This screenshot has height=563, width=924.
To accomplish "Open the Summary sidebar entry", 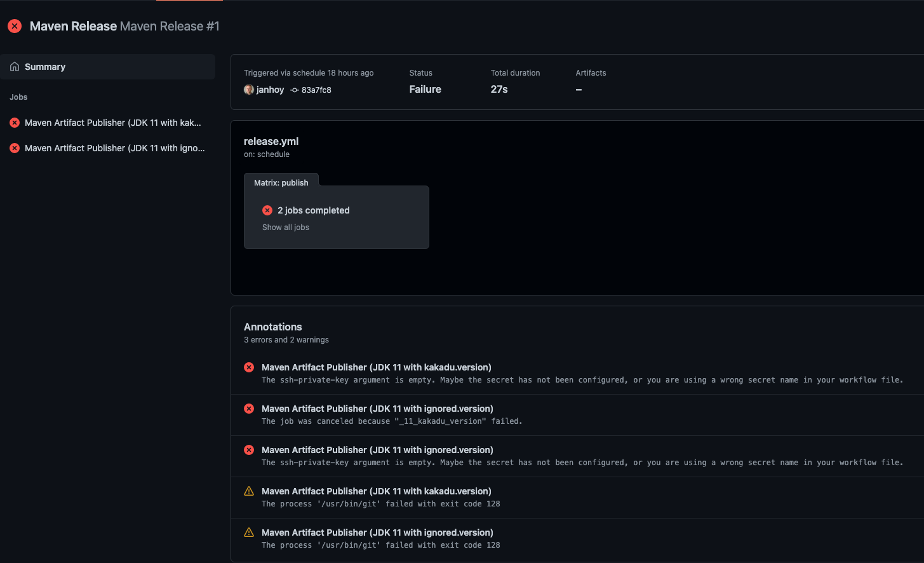I will 44,66.
